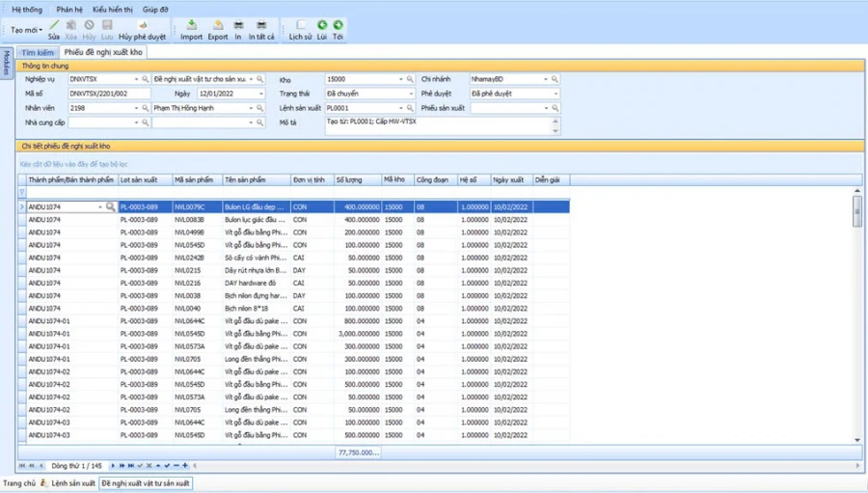This screenshot has width=868, height=493.
Task: Open the Trang chủ bottom tab
Action: click(19, 483)
